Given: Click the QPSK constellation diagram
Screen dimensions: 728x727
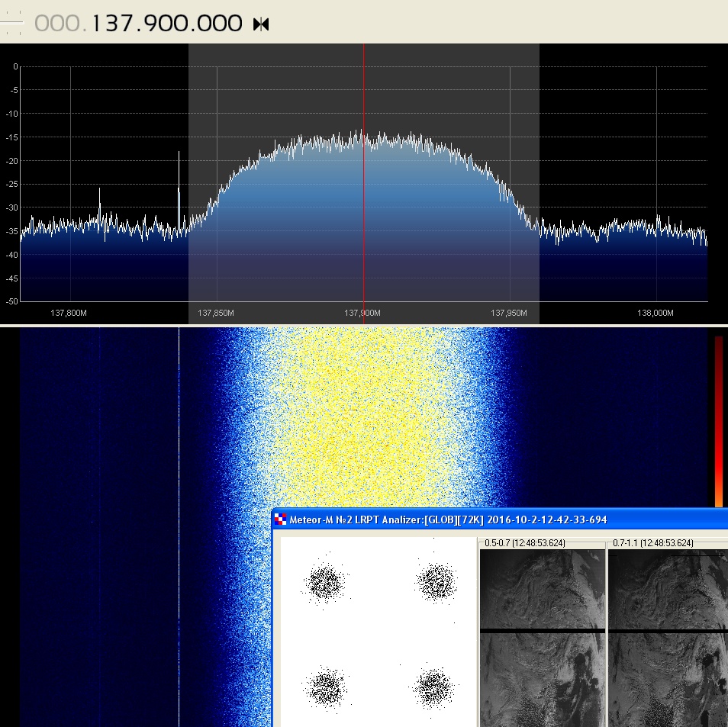Looking at the screenshot, I should (378, 632).
